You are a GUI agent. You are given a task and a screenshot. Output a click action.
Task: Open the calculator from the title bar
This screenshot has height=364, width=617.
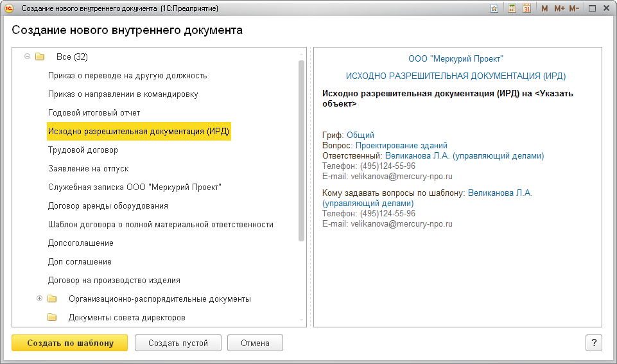tap(512, 8)
